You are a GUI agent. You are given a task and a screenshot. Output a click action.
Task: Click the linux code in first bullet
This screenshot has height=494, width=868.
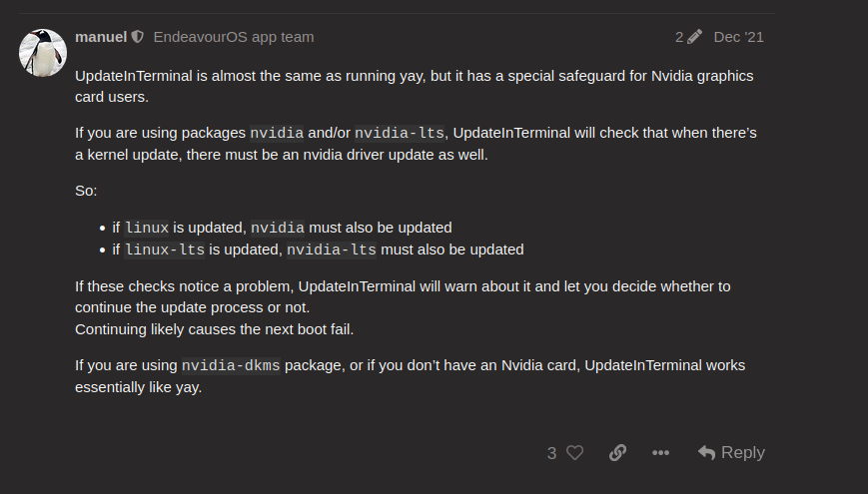point(147,228)
